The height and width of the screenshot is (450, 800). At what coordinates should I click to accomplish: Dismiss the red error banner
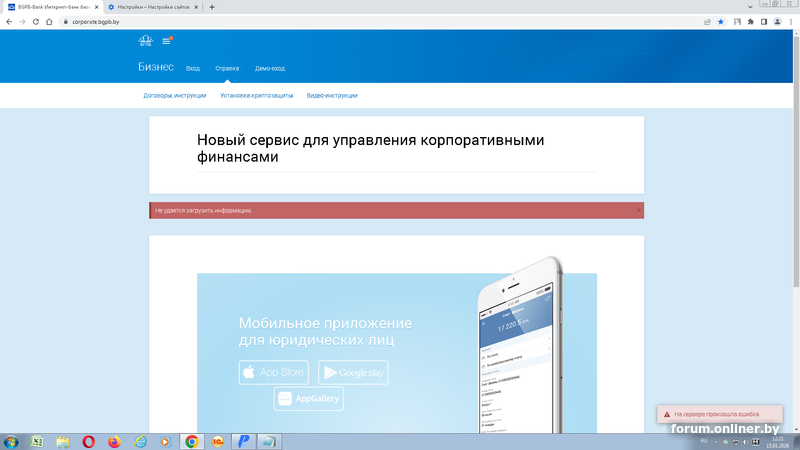[x=638, y=211]
